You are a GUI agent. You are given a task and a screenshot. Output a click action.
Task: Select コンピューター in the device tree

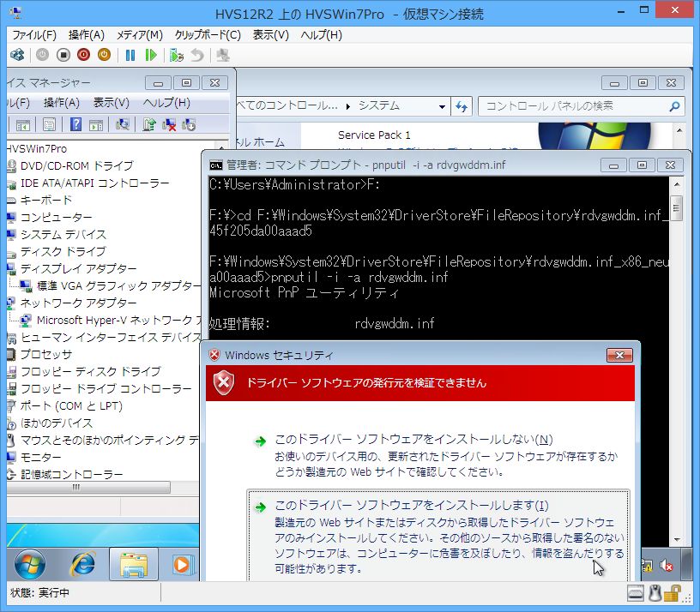(x=57, y=217)
